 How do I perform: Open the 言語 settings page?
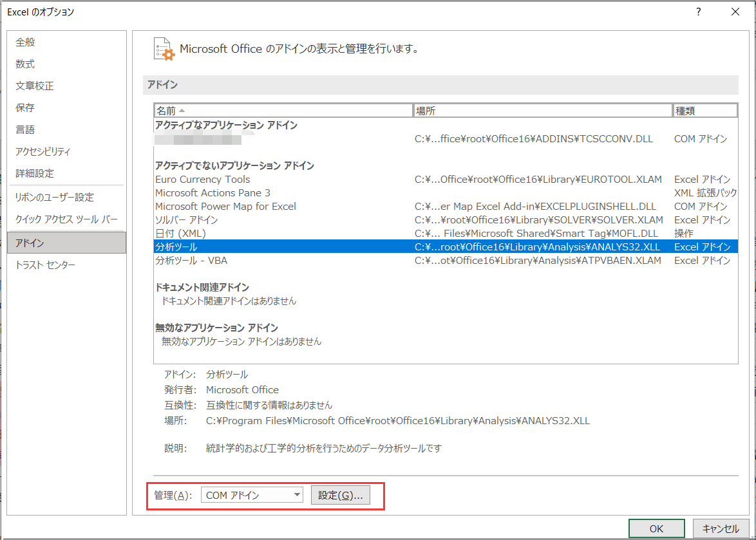coord(26,130)
